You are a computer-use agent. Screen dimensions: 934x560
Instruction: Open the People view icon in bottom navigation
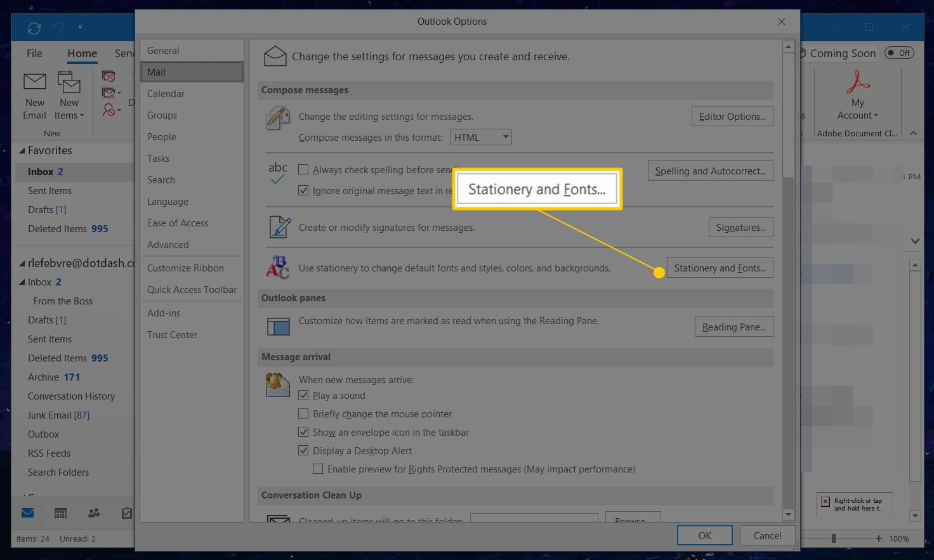click(94, 513)
